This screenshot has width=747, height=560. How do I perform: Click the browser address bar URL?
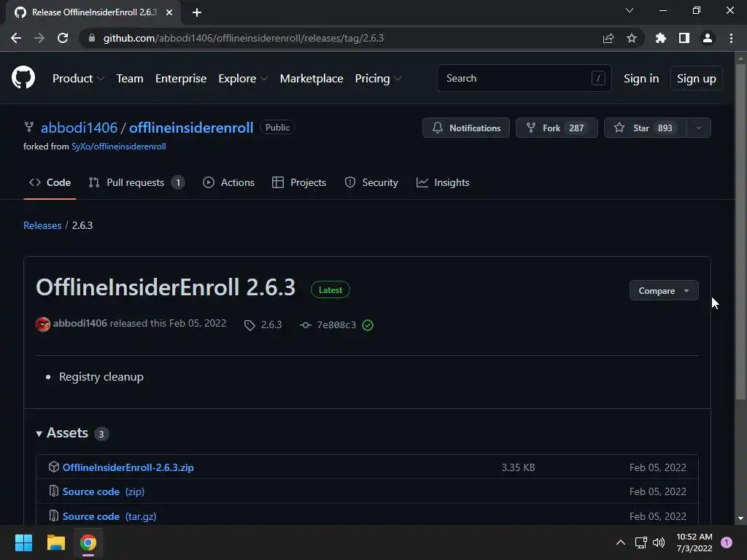pyautogui.click(x=244, y=38)
